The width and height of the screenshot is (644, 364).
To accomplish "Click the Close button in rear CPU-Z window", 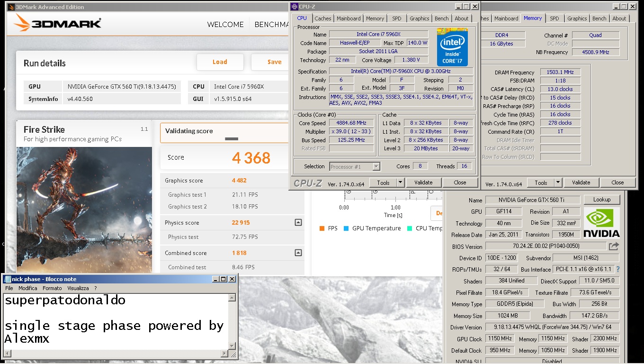I will [x=617, y=182].
